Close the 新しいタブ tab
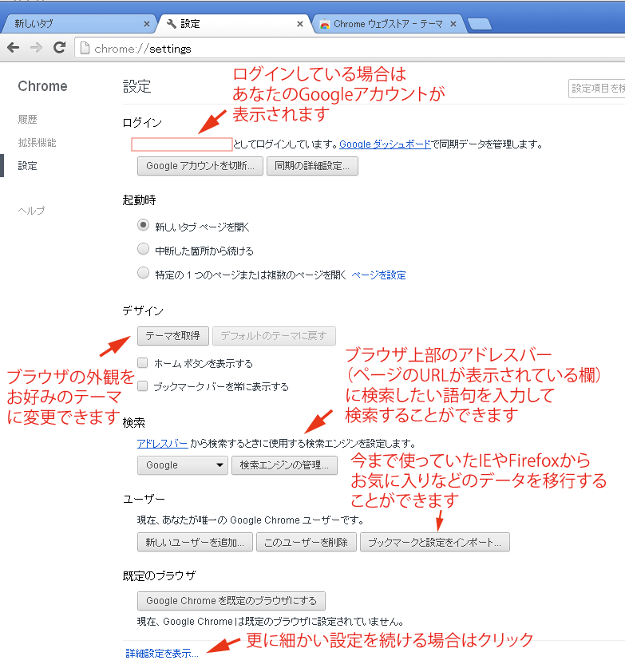Image resolution: width=625 pixels, height=672 pixels. point(147,24)
